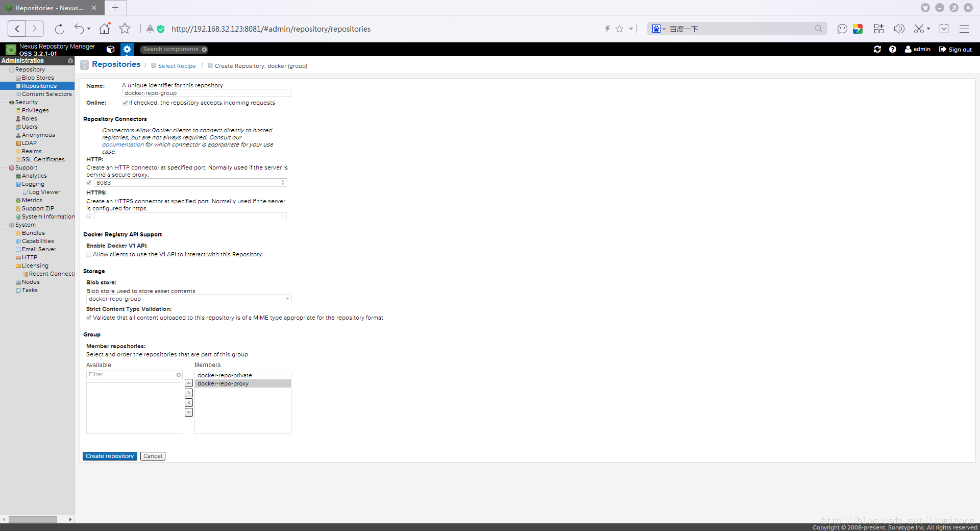Image resolution: width=980 pixels, height=531 pixels.
Task: Select docker-repo-private in Members list
Action: (243, 375)
